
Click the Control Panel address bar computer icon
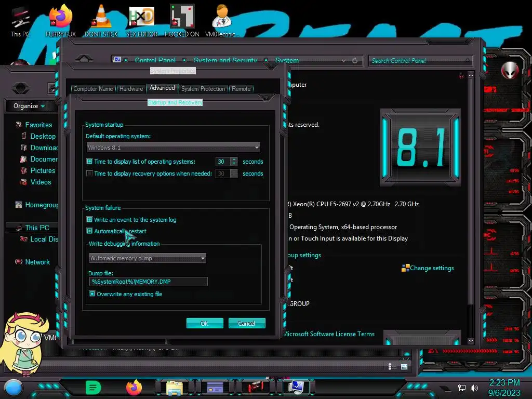tap(117, 60)
